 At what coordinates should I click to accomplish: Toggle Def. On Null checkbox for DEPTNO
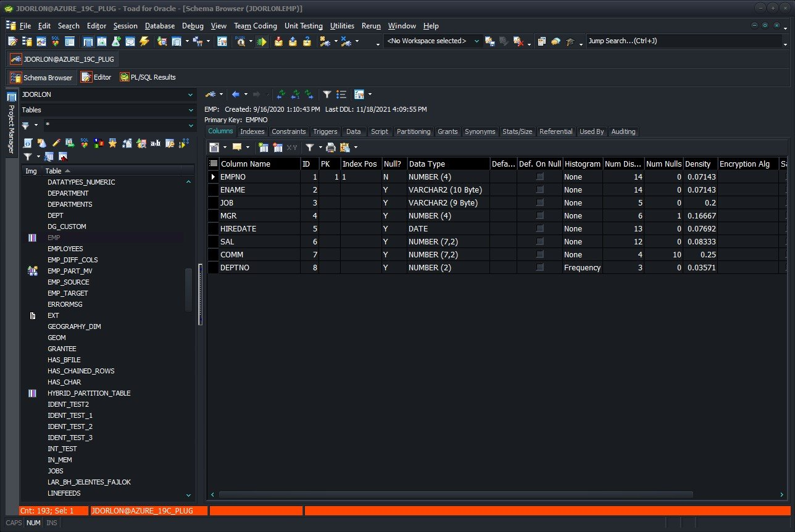pos(540,267)
